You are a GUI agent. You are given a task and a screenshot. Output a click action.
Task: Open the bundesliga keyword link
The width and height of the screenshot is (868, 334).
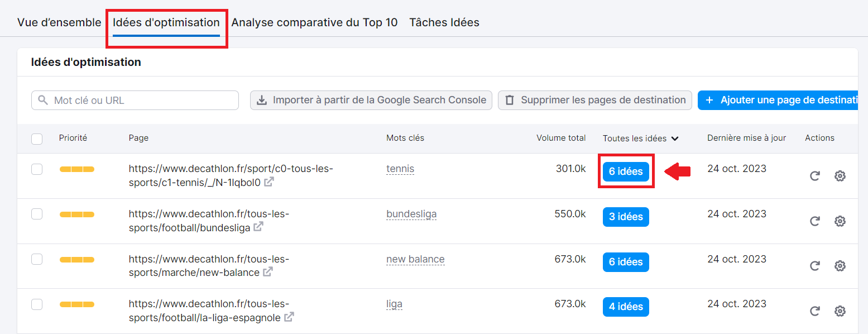pyautogui.click(x=411, y=214)
